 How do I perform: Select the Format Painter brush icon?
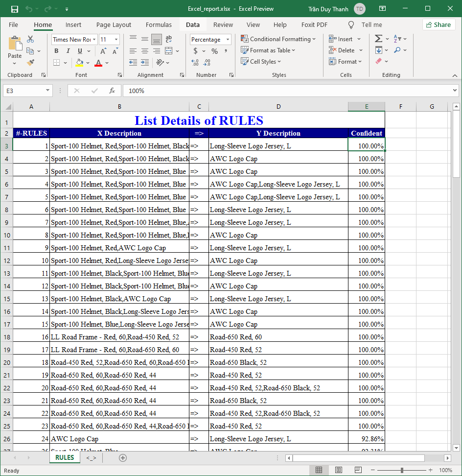tap(30, 63)
